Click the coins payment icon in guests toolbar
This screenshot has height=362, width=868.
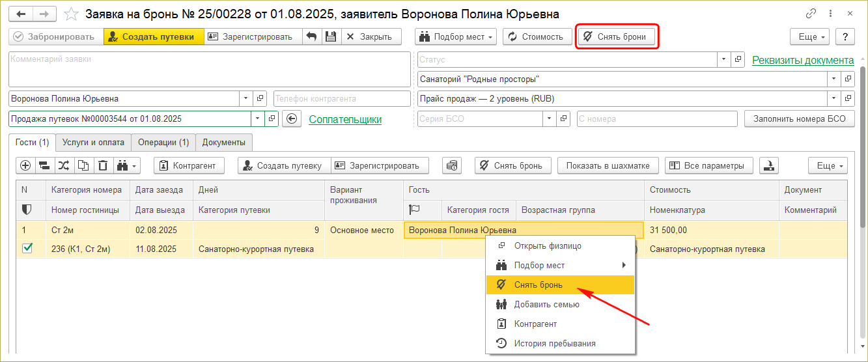(x=452, y=165)
